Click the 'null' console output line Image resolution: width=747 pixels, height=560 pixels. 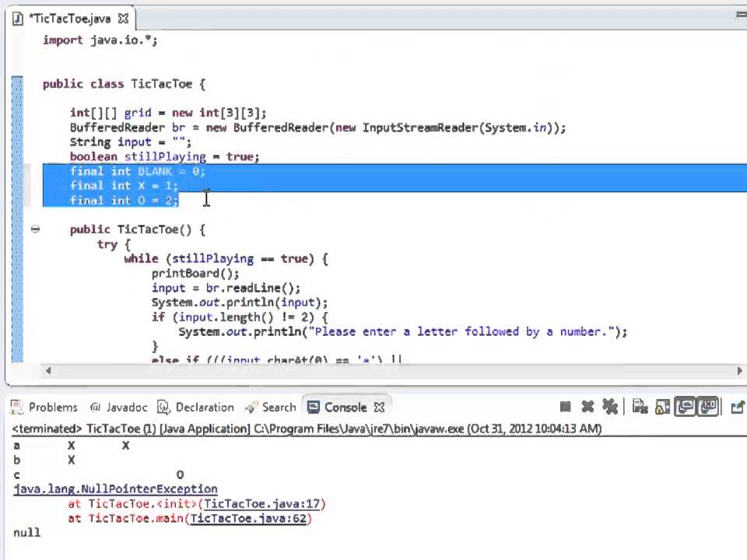[x=26, y=532]
